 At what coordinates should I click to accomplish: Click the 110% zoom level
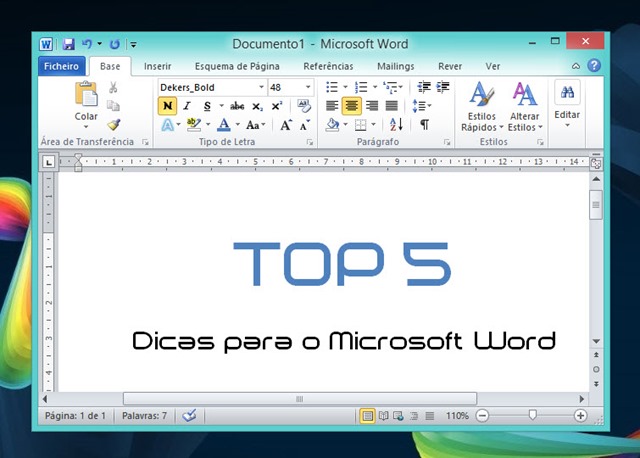click(x=457, y=416)
